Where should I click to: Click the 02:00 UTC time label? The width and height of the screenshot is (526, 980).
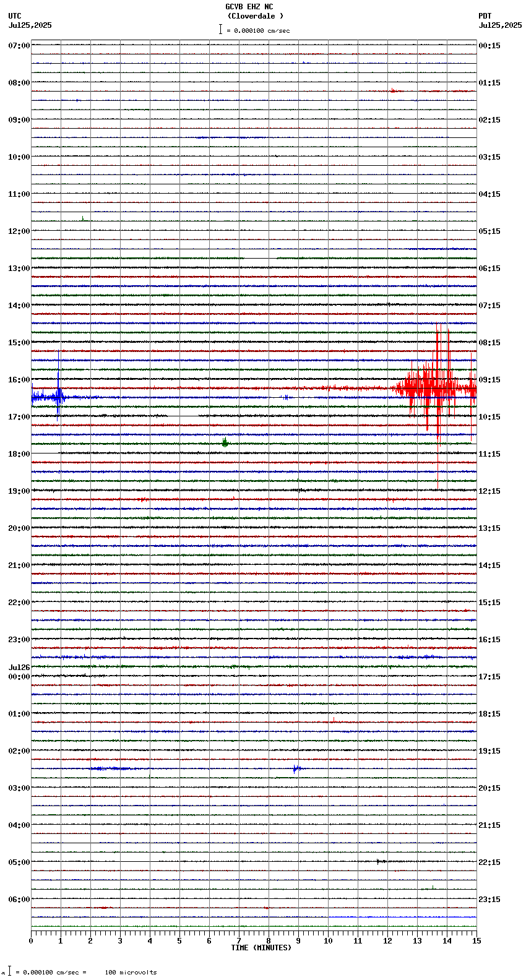point(19,751)
